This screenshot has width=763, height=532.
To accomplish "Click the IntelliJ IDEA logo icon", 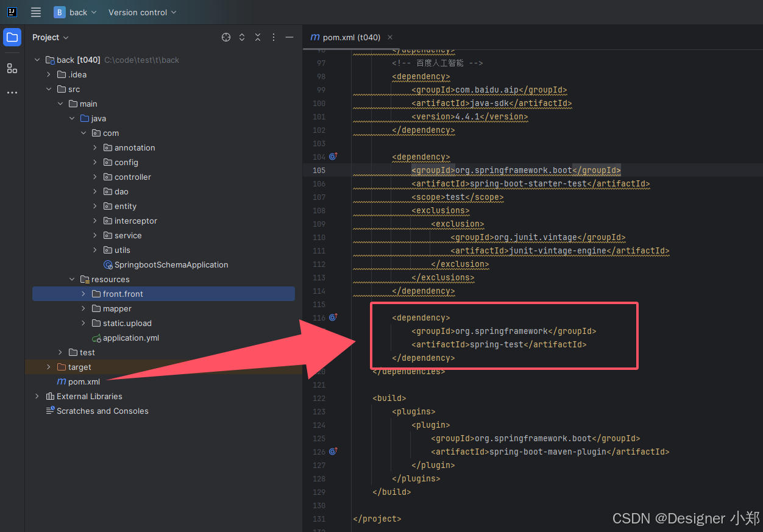I will 12,12.
